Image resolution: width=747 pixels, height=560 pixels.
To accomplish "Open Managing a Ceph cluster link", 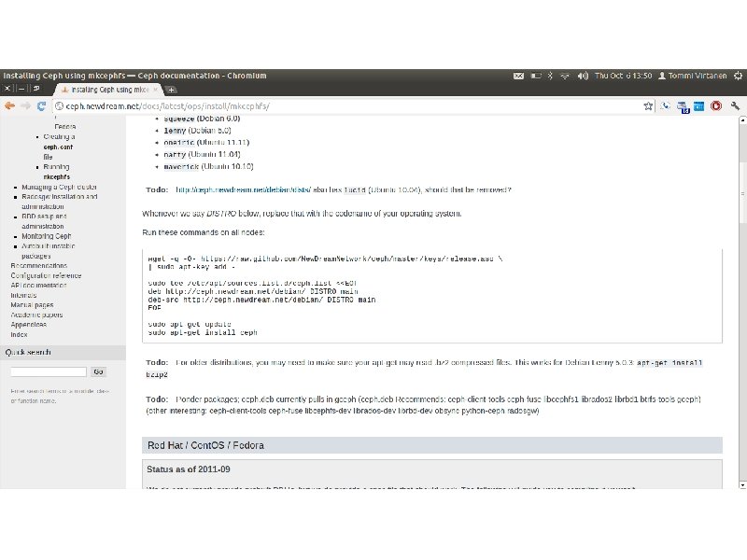I will pos(59,188).
